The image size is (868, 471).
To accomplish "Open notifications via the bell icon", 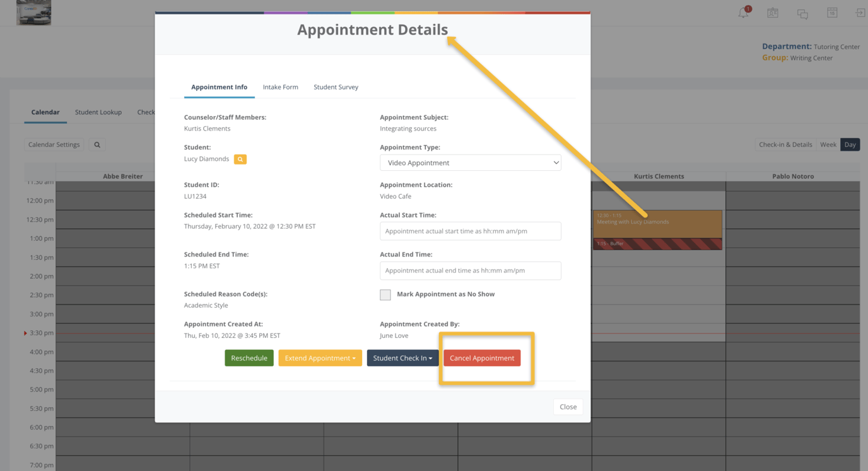I will (742, 12).
